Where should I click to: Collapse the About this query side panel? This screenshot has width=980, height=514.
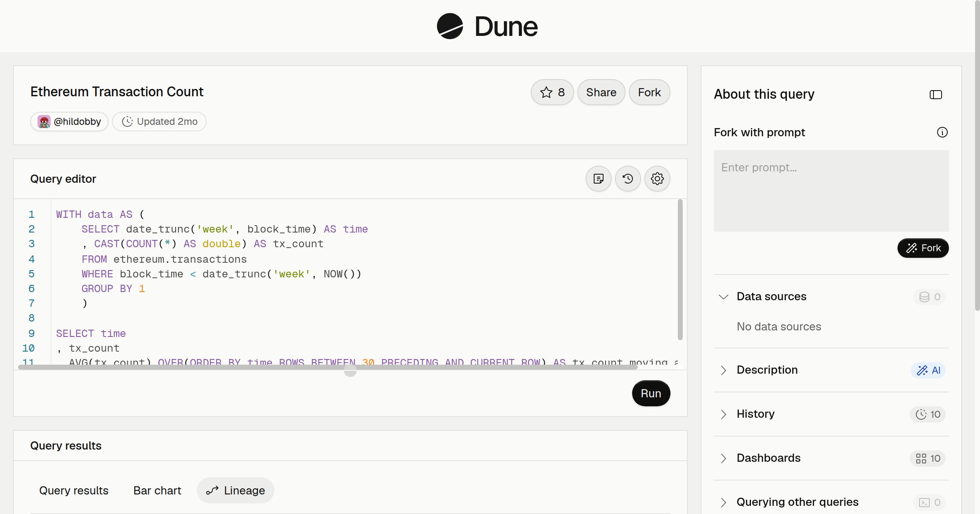coord(935,95)
